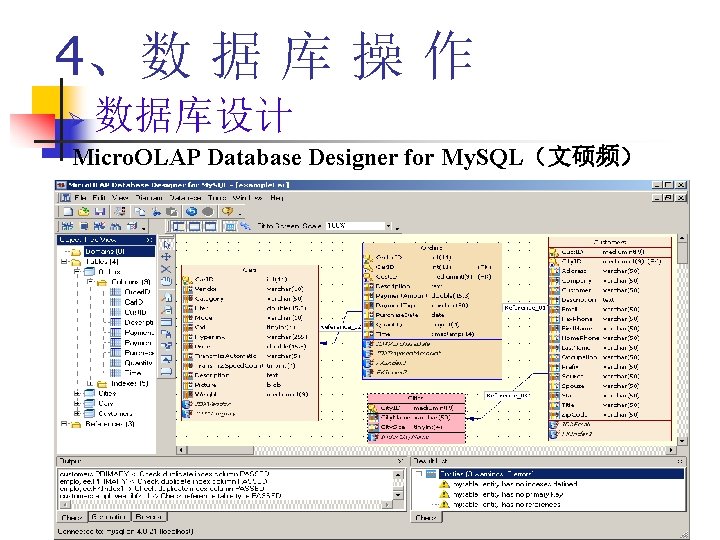Viewport: 720px width, 540px height.
Task: Open the Edit menu
Action: pos(99,198)
